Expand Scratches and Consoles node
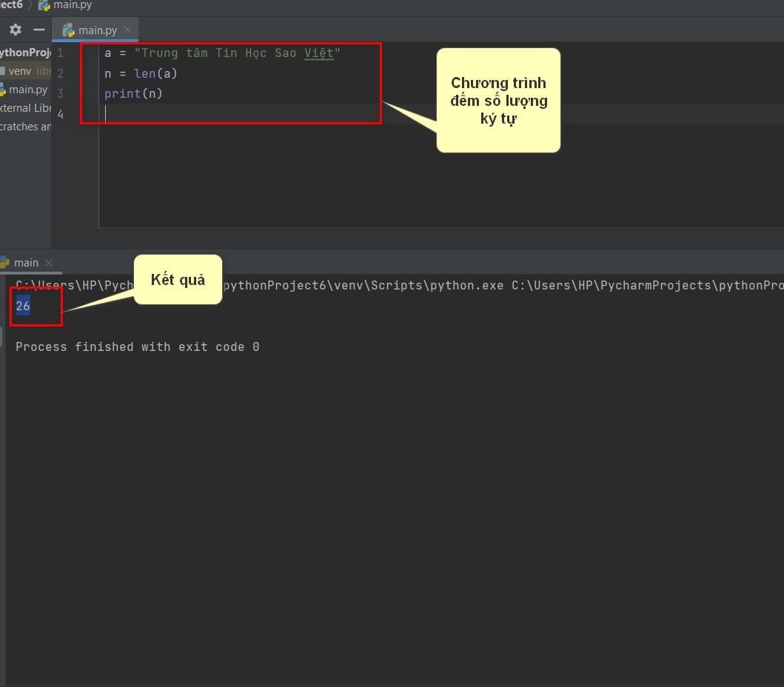Screen dimensions: 784x687 pyautogui.click(x=25, y=127)
